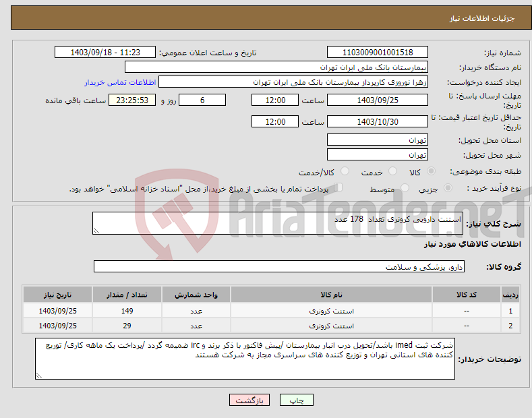The height and width of the screenshot is (418, 532).
Task: Click the price validity date 1403/10/30 field
Action: click(378, 121)
